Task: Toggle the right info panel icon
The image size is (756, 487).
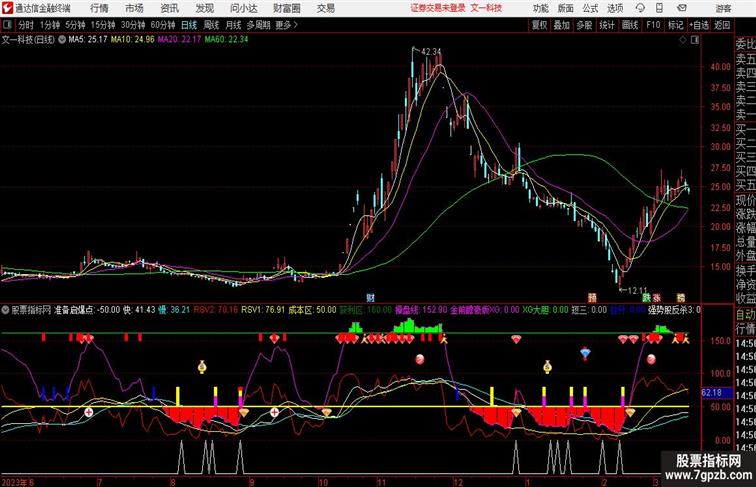Action: [x=695, y=40]
